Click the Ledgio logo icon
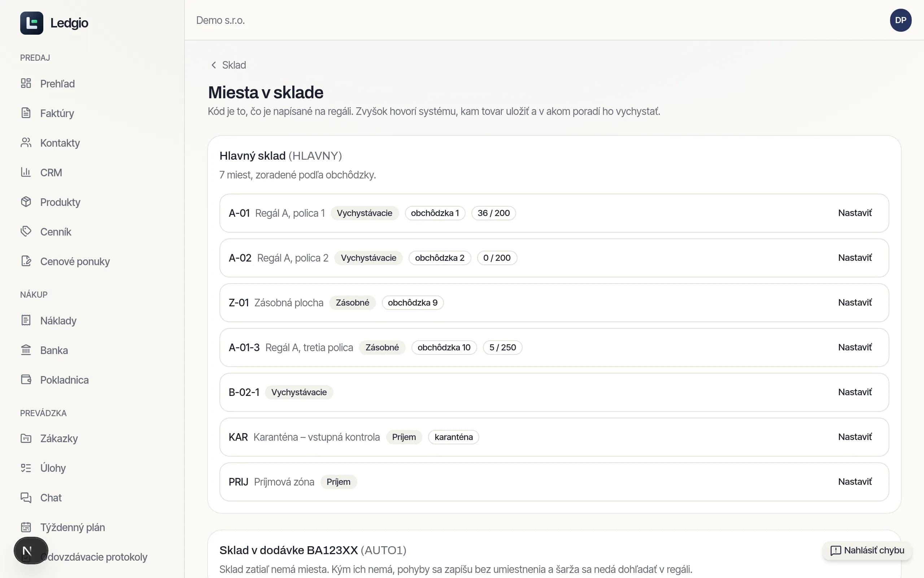924x578 pixels. pyautogui.click(x=32, y=23)
